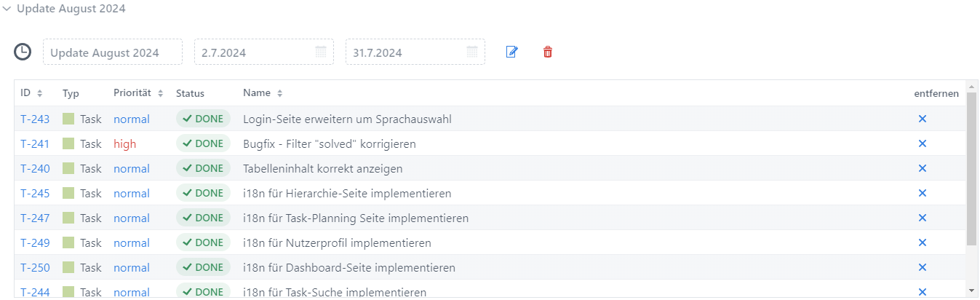Open calendar icon in 2.7.2024 date field
980x300 pixels.
tap(321, 52)
